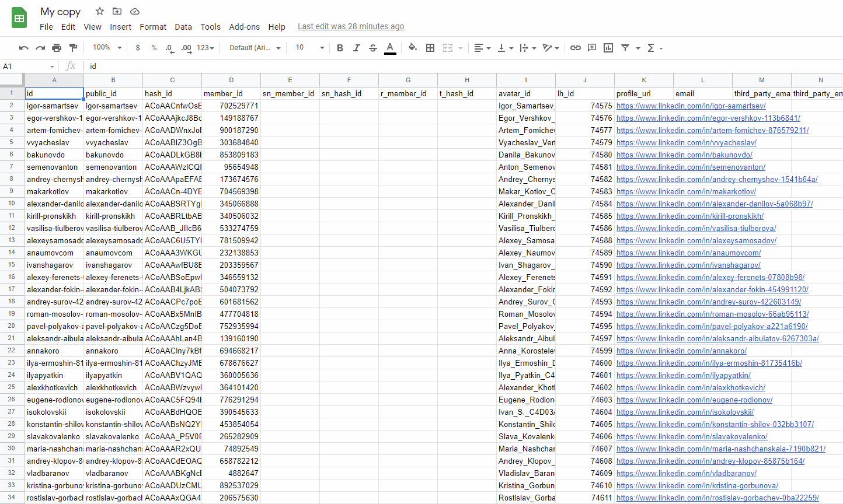Image resolution: width=843 pixels, height=504 pixels.
Task: Click the undo icon
Action: click(x=23, y=48)
